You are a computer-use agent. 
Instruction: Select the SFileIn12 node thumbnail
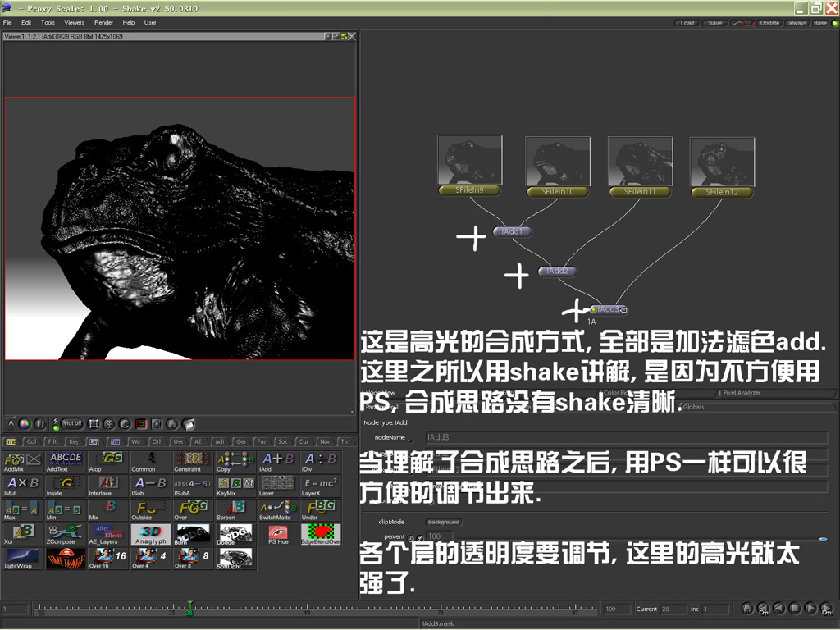pos(722,162)
